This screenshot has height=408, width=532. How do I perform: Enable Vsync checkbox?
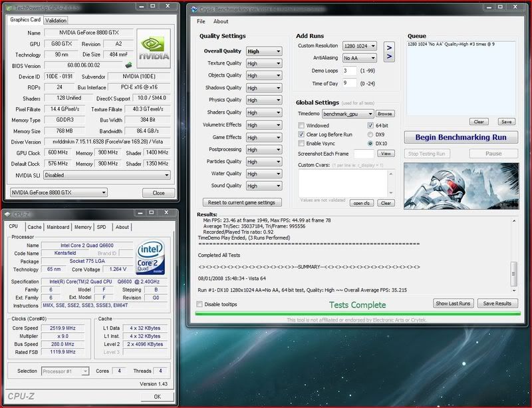[301, 143]
